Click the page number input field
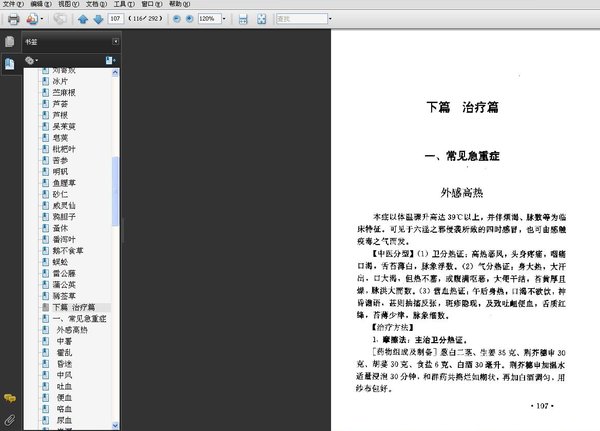 click(116, 18)
